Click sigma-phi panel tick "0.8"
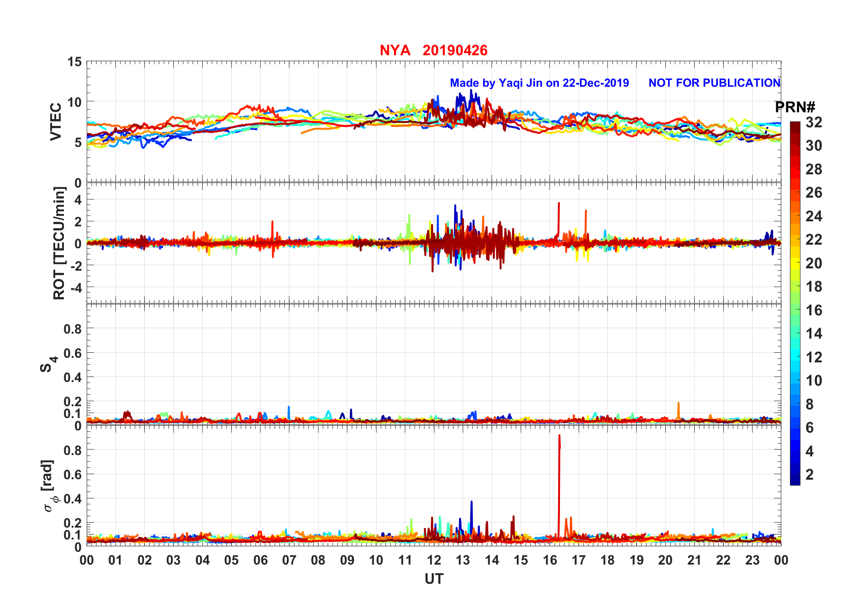Screen dimensions: 868x607 pos(73,450)
